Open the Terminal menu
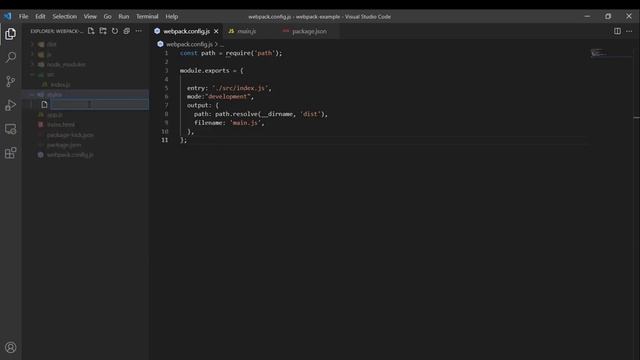The image size is (640, 360). click(147, 17)
